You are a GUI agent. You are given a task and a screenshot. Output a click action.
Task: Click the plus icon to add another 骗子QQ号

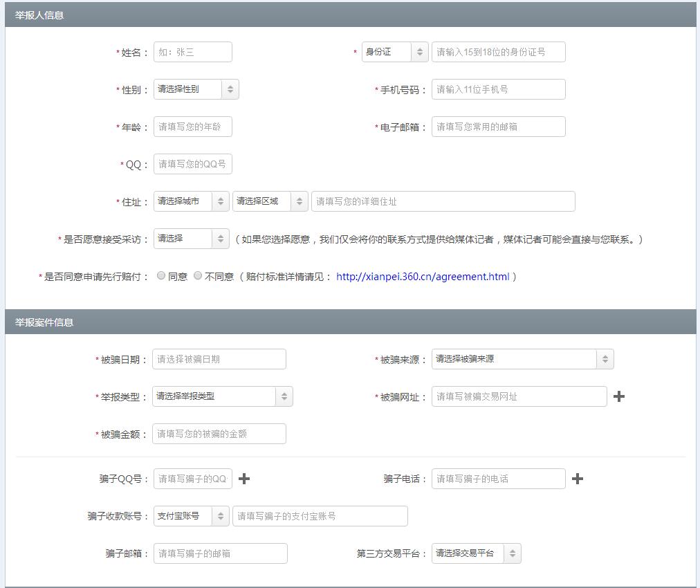tap(243, 478)
